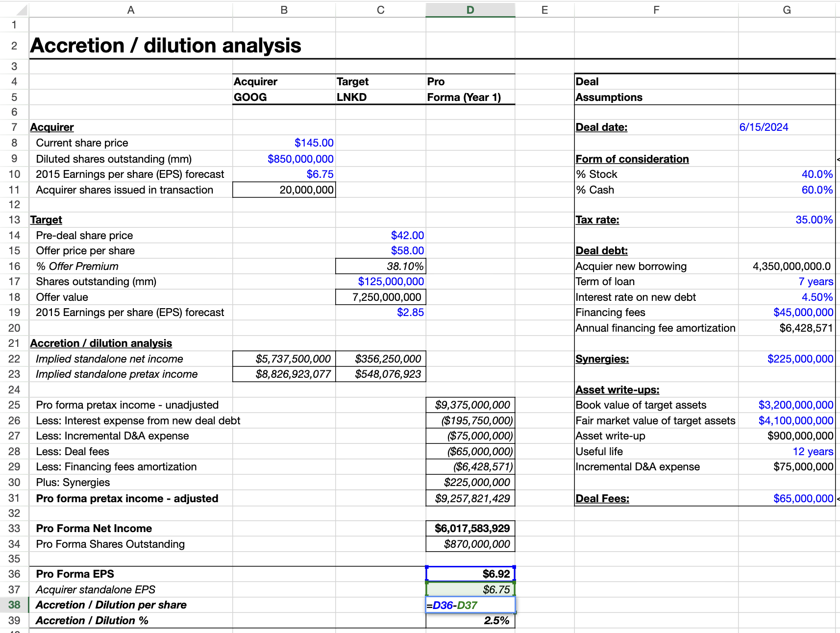This screenshot has height=633, width=840.
Task: Select the Accretion / Dilution % value 2.5%
Action: 470,620
